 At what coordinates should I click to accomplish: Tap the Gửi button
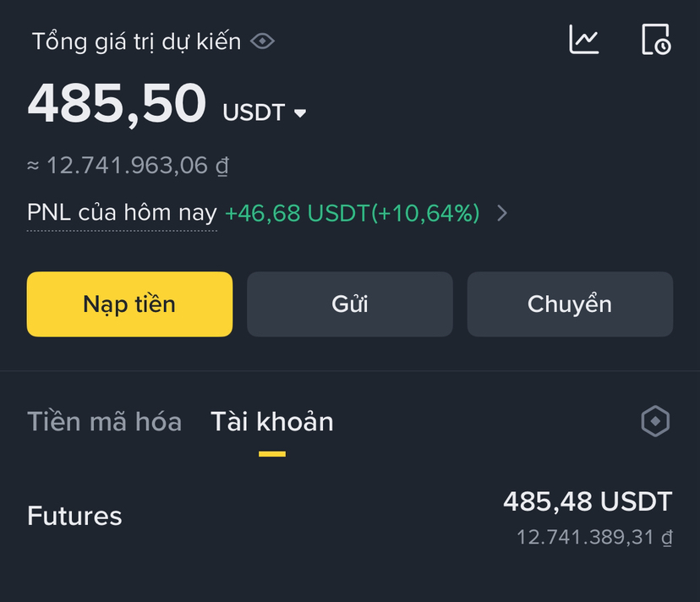coord(349,304)
